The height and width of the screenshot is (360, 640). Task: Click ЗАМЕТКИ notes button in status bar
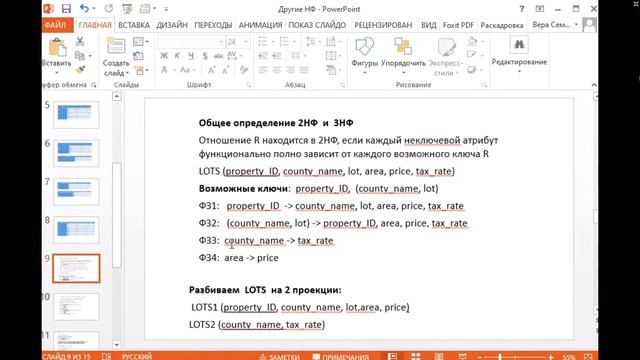279,357
